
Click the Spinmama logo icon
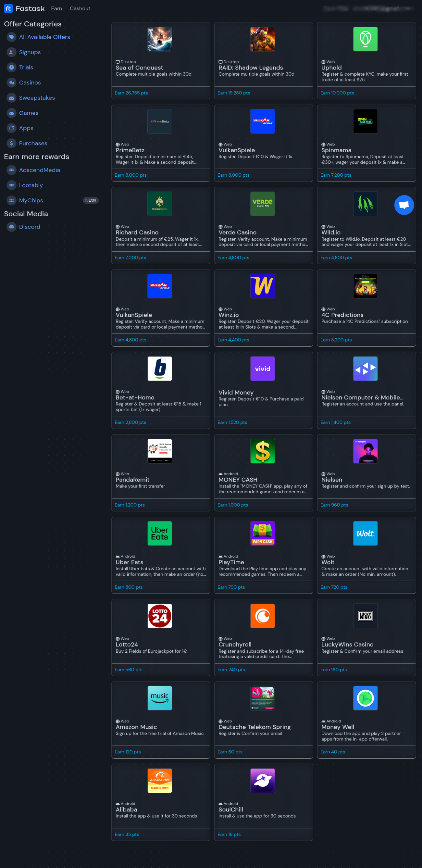pyautogui.click(x=365, y=121)
